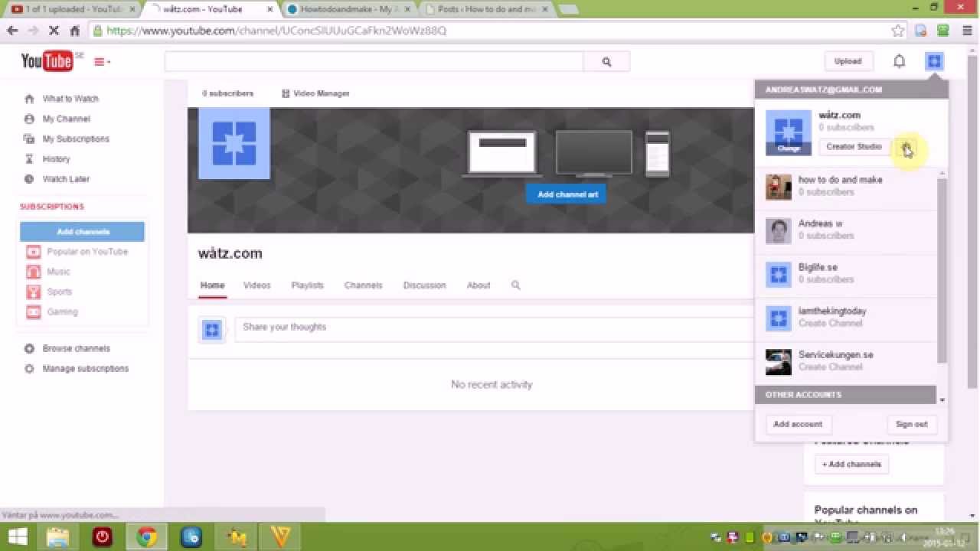Click + Add channels in featured channels
Viewport: 980px width, 551px height.
(852, 465)
